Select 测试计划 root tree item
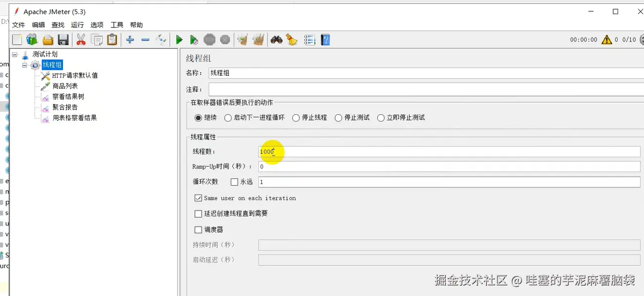This screenshot has height=296, width=644. point(45,55)
